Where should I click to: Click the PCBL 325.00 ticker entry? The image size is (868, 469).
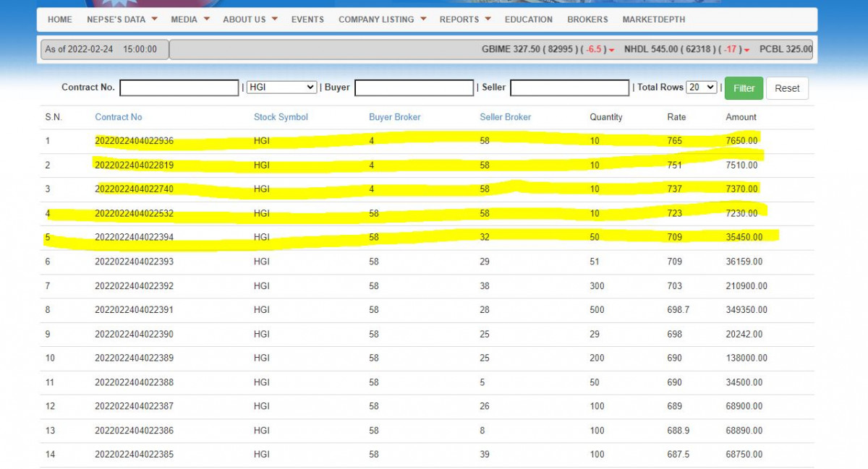click(786, 49)
